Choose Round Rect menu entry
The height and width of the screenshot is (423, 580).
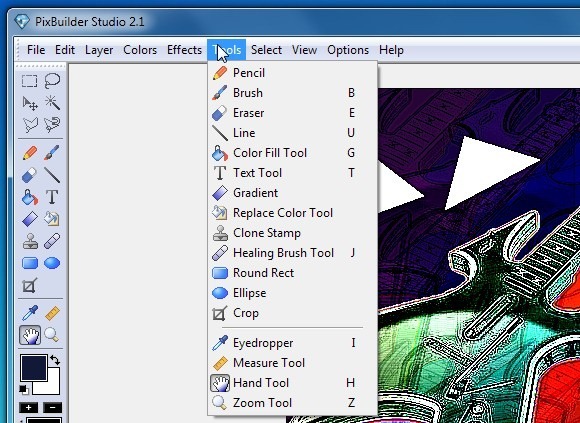click(x=293, y=273)
